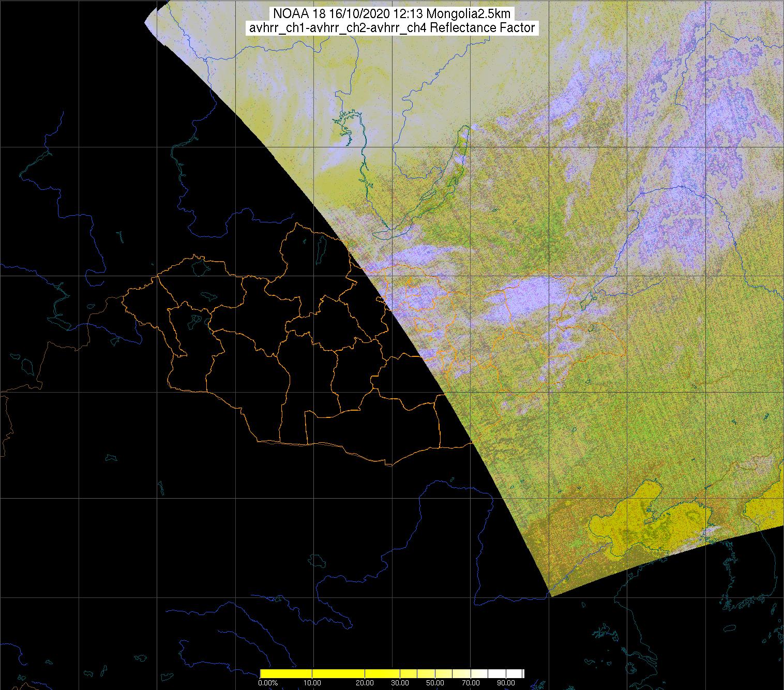Viewport: 784px width, 690px height.
Task: Click the yellow reflectance color scale bar
Action: click(x=392, y=673)
